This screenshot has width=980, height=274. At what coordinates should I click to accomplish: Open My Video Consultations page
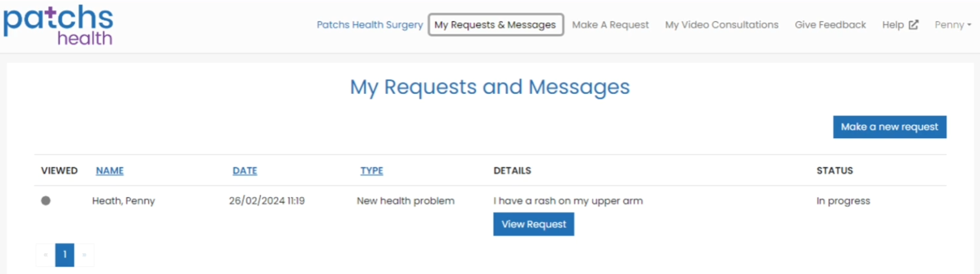[721, 25]
